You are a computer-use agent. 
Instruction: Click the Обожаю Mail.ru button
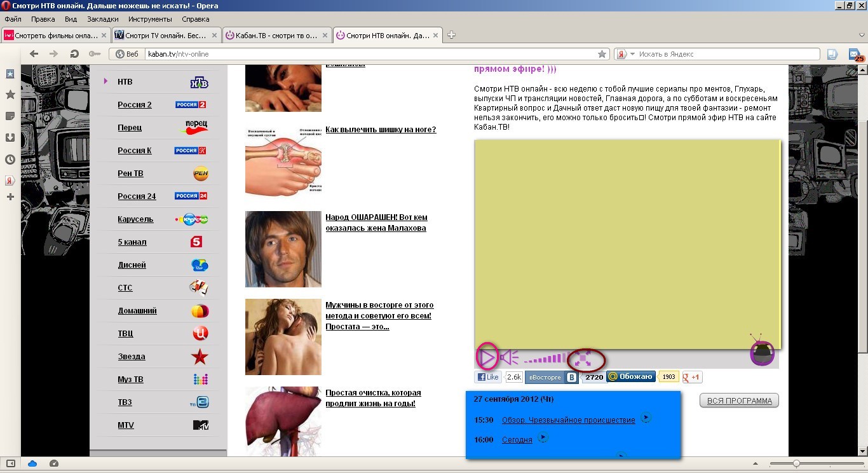tap(631, 376)
